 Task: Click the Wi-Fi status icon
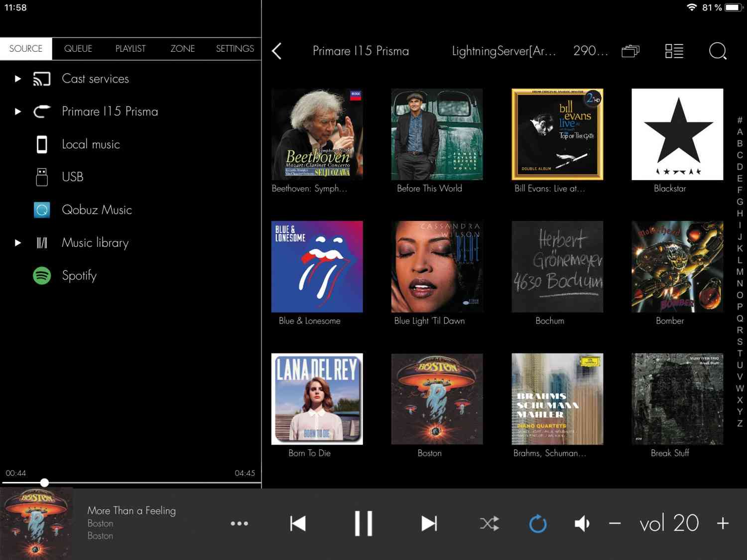(x=692, y=7)
